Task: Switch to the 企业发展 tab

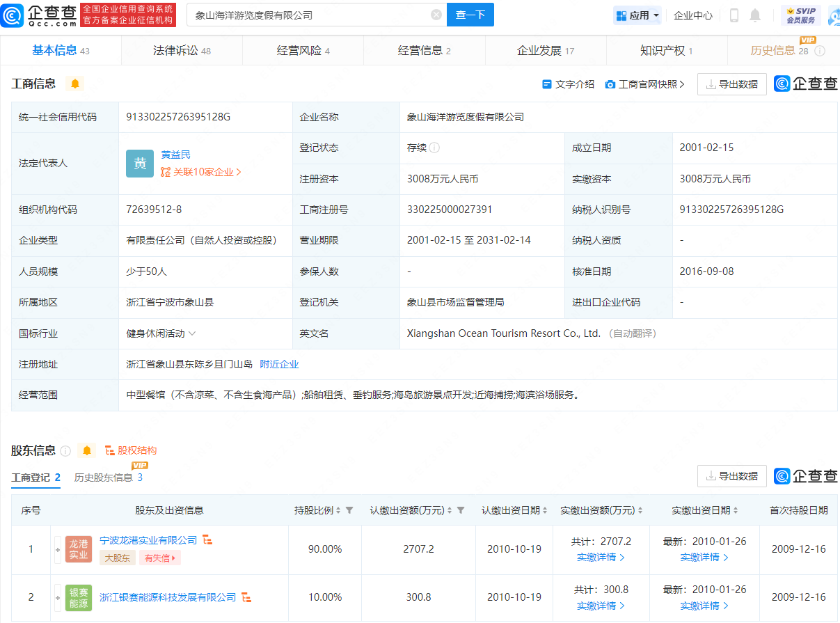Action: (x=546, y=50)
